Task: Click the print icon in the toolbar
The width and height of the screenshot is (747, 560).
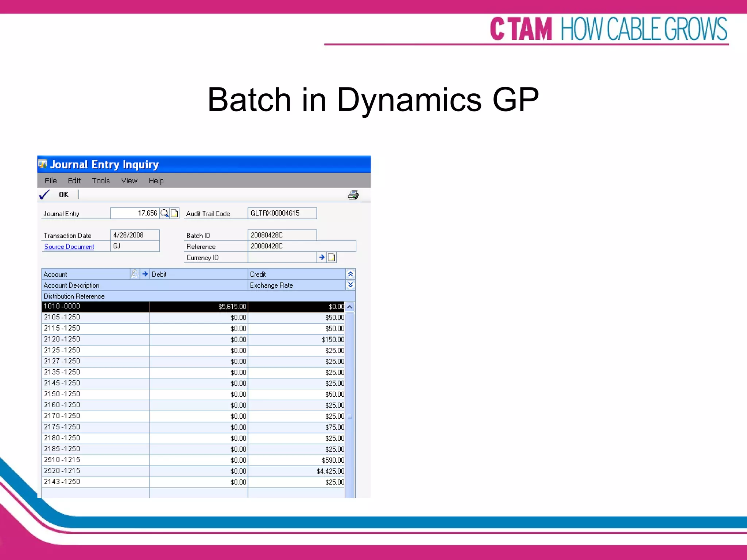Action: pos(353,195)
